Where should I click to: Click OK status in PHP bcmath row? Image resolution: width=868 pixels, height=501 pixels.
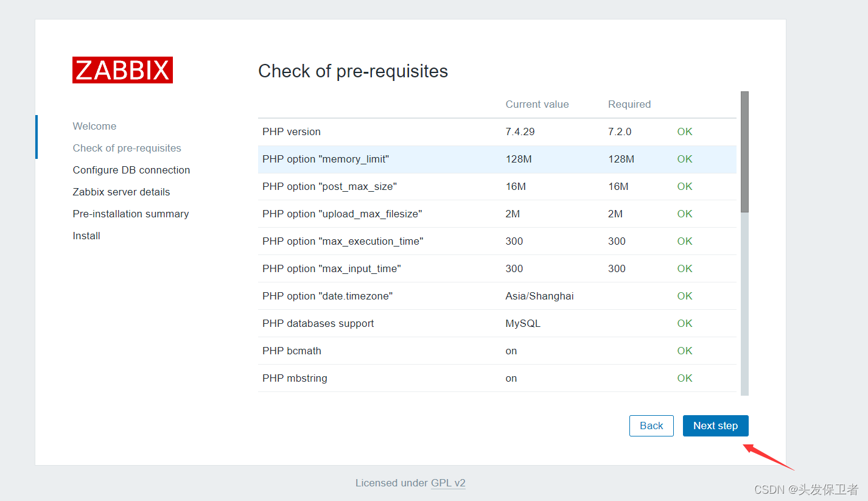[685, 351]
